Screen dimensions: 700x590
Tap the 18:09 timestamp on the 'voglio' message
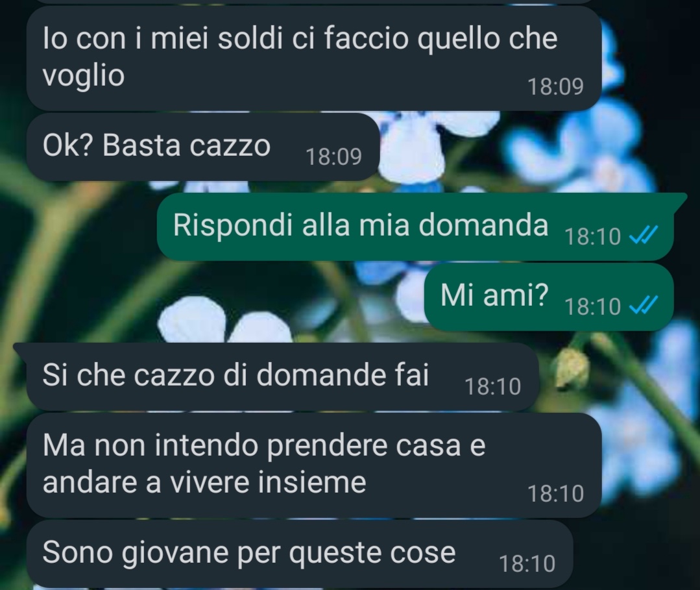click(x=556, y=86)
